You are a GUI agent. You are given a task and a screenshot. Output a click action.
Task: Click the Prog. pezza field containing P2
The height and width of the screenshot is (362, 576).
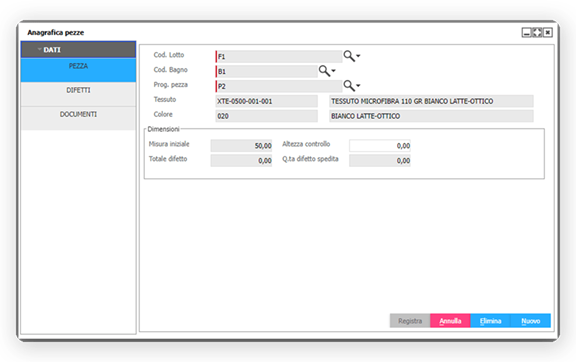tap(279, 86)
